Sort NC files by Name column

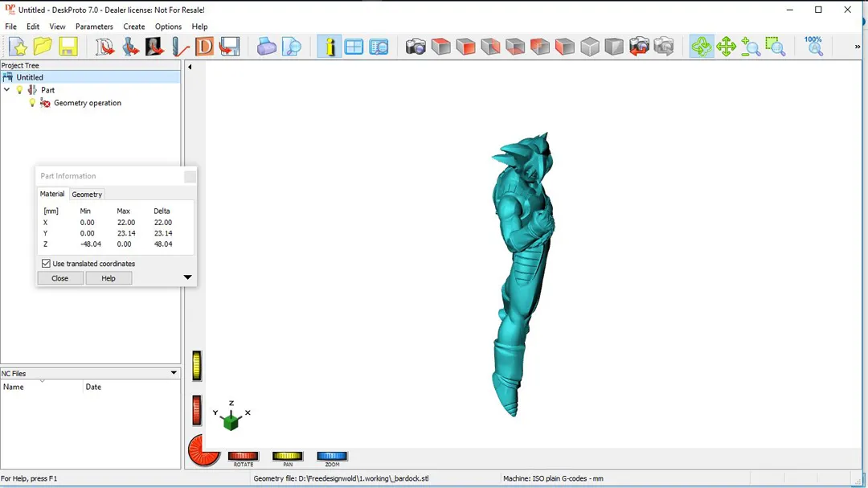42,387
